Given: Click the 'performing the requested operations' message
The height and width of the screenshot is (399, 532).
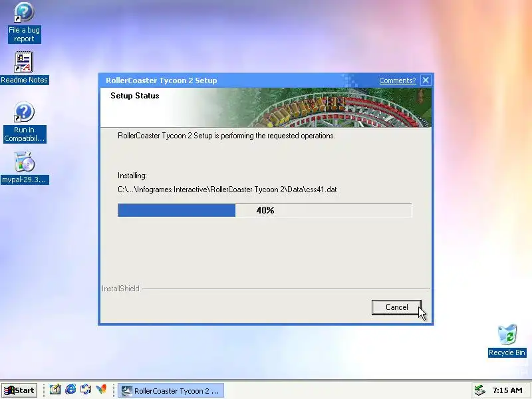Looking at the screenshot, I should click(x=226, y=136).
